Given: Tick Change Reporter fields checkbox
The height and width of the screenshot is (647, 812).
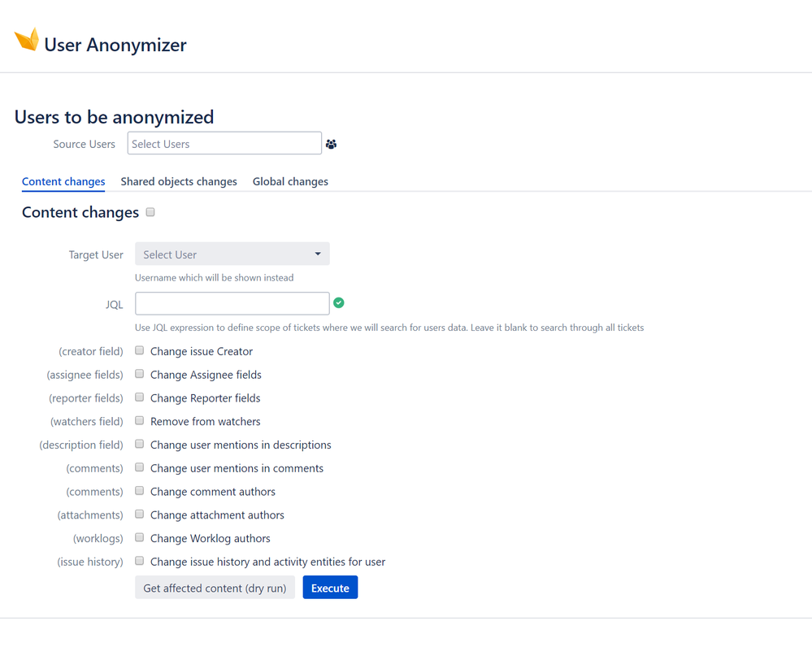Looking at the screenshot, I should 139,397.
